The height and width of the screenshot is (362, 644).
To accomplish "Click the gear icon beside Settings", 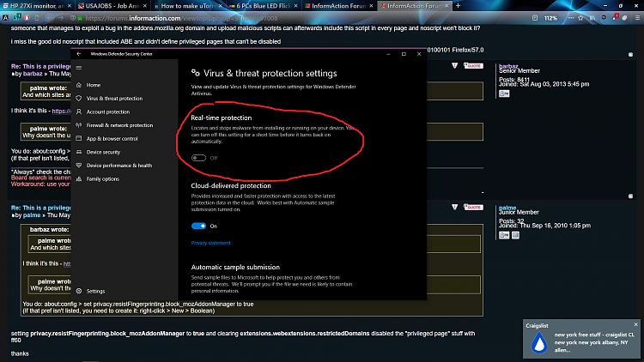I will (x=79, y=291).
